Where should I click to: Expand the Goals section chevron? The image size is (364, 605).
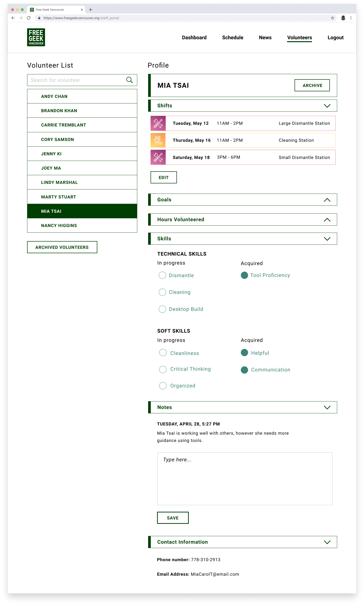[x=327, y=200]
